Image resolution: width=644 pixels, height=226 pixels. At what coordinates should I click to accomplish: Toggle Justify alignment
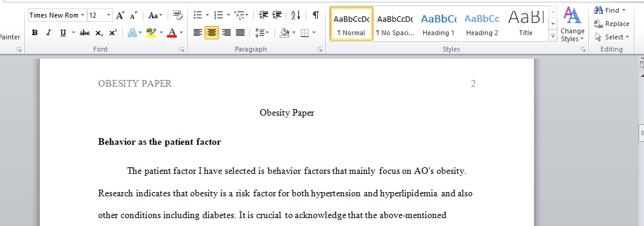click(x=240, y=33)
